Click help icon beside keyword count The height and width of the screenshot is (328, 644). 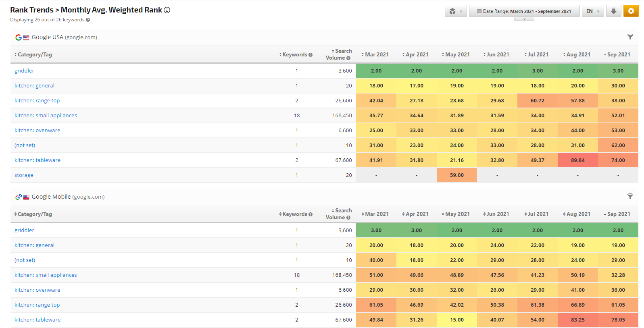click(88, 20)
